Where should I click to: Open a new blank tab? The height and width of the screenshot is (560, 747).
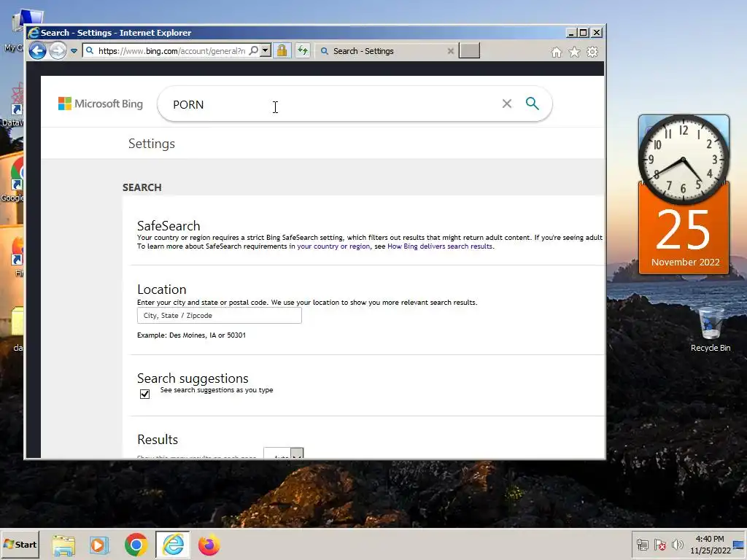pos(469,50)
